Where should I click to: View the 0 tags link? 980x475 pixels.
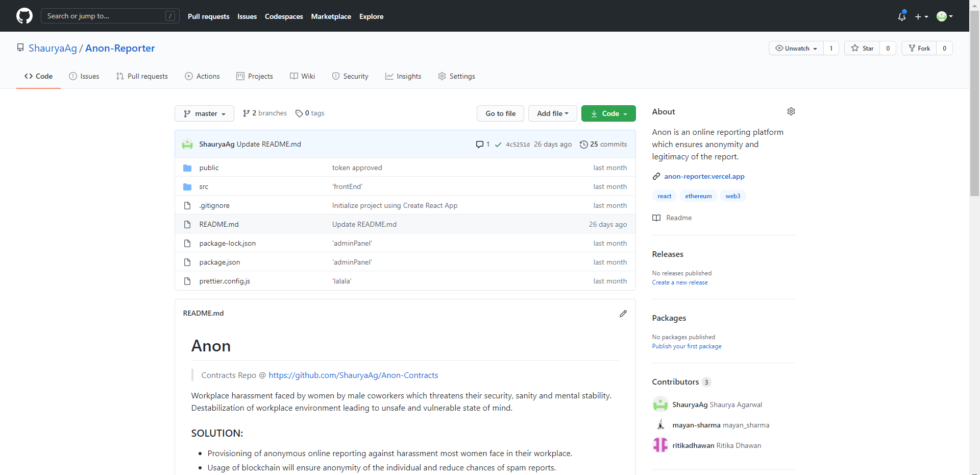pyautogui.click(x=310, y=113)
